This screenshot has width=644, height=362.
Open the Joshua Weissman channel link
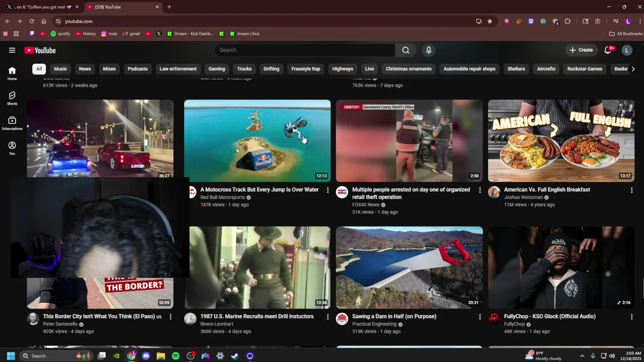pos(523,198)
